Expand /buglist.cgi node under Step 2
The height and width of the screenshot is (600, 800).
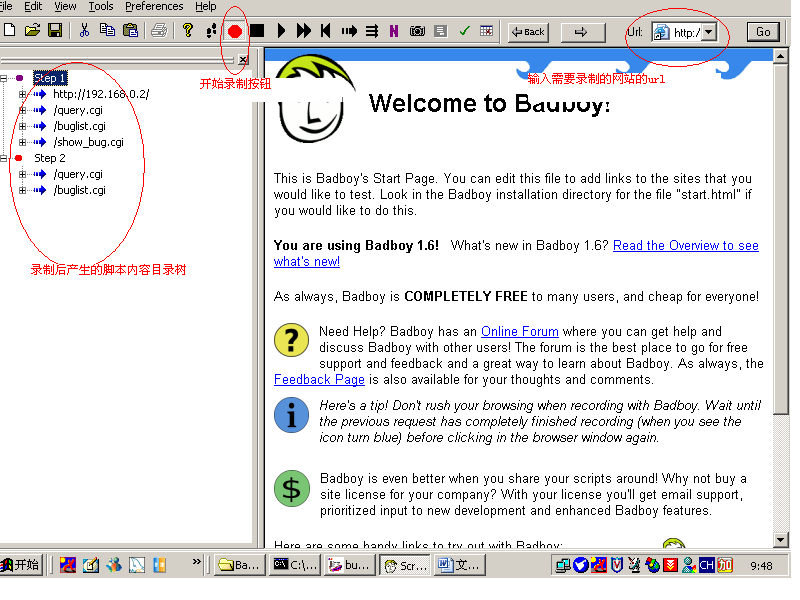coord(22,190)
